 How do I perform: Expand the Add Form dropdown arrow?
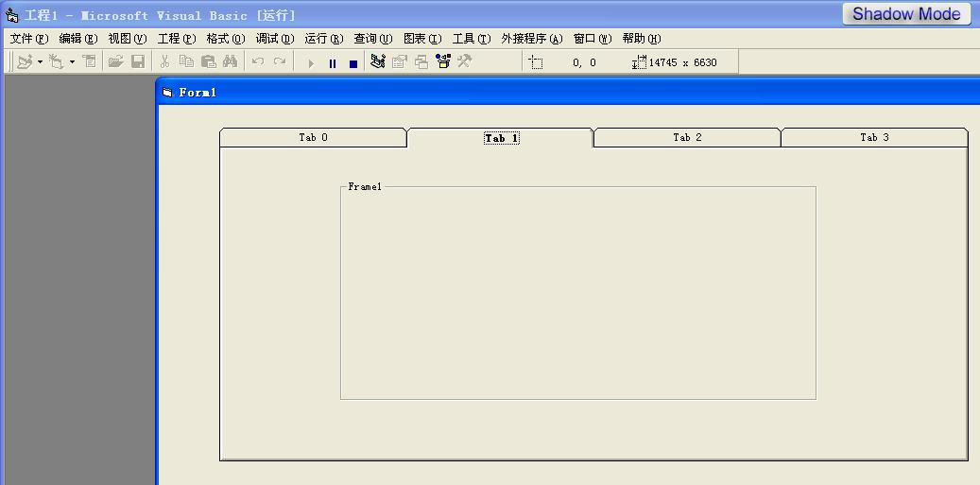pos(72,61)
